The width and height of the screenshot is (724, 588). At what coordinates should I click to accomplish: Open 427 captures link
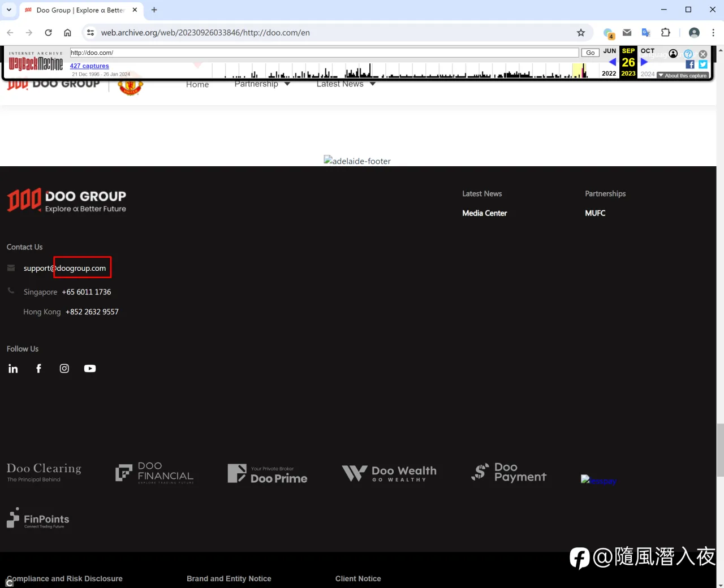(89, 66)
